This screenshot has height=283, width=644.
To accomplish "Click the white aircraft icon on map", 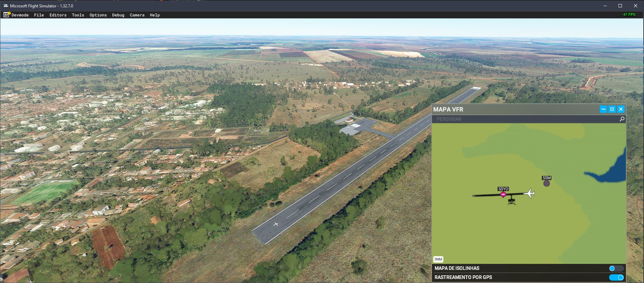I will pos(529,193).
